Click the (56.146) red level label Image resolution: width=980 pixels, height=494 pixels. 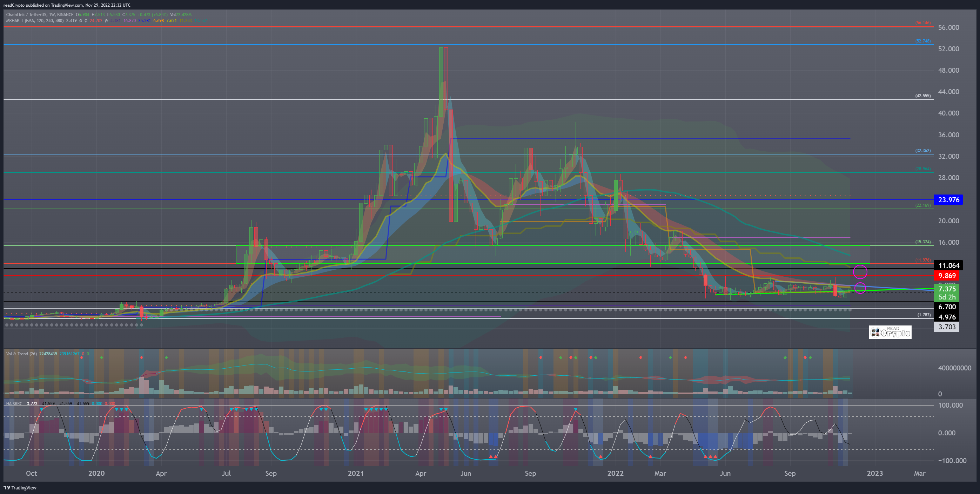923,23
